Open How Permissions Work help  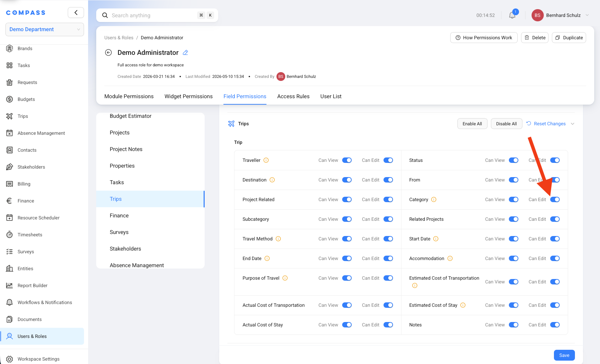tap(484, 38)
